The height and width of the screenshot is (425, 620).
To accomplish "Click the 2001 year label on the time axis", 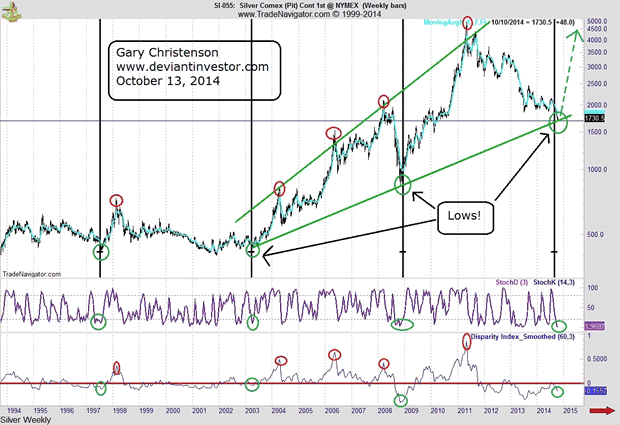I will (199, 411).
